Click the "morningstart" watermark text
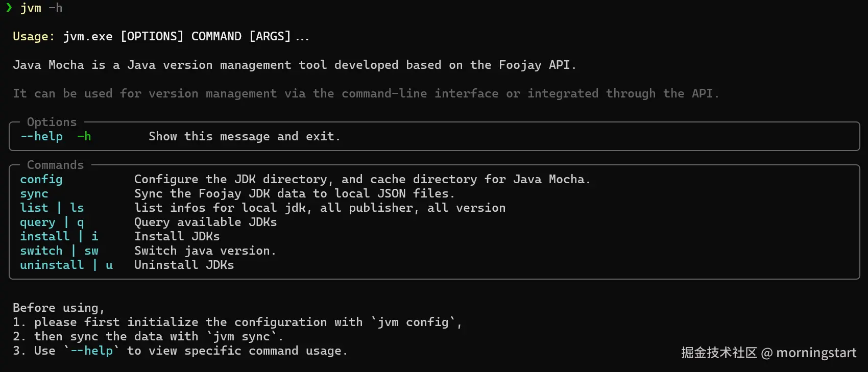868x372 pixels. [816, 353]
